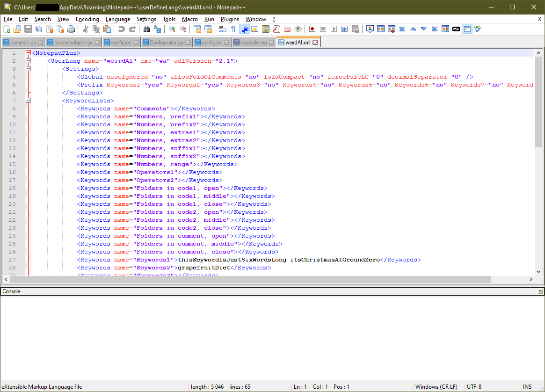The height and width of the screenshot is (392, 545).
Task: Click the Undo arrow icon
Action: pyautogui.click(x=122, y=29)
